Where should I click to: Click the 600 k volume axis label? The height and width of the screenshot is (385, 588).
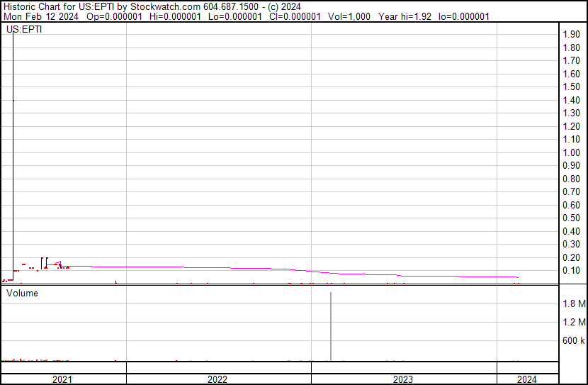tap(573, 341)
